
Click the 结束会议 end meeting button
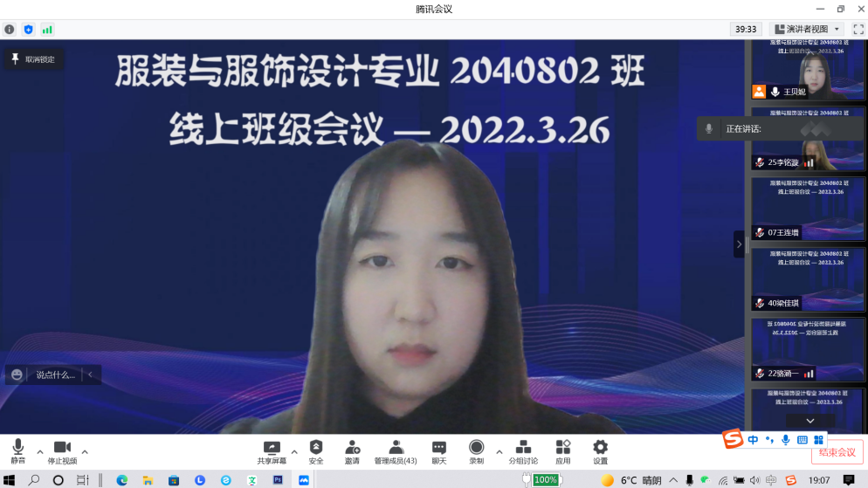pos(837,452)
